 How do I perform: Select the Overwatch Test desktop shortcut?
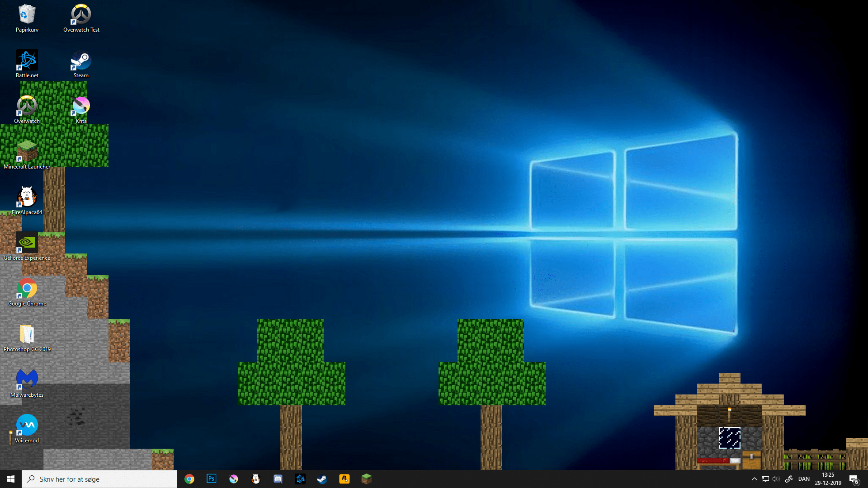click(81, 15)
